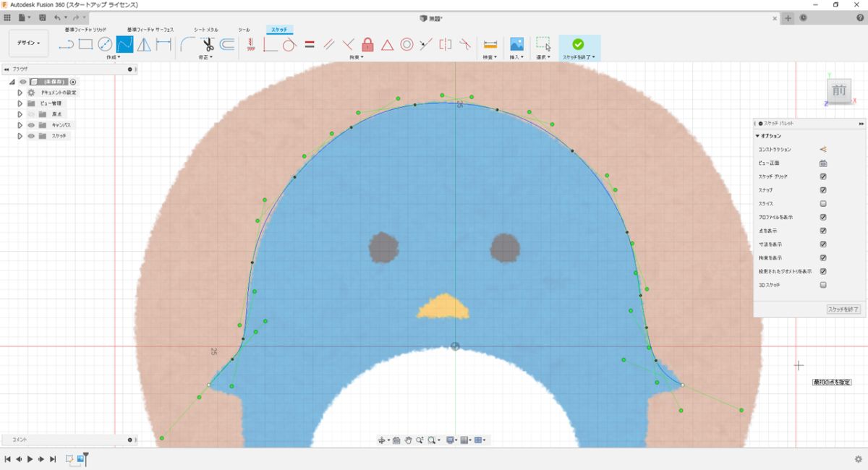Jump to timeline start button
This screenshot has width=868, height=470.
[x=7, y=459]
